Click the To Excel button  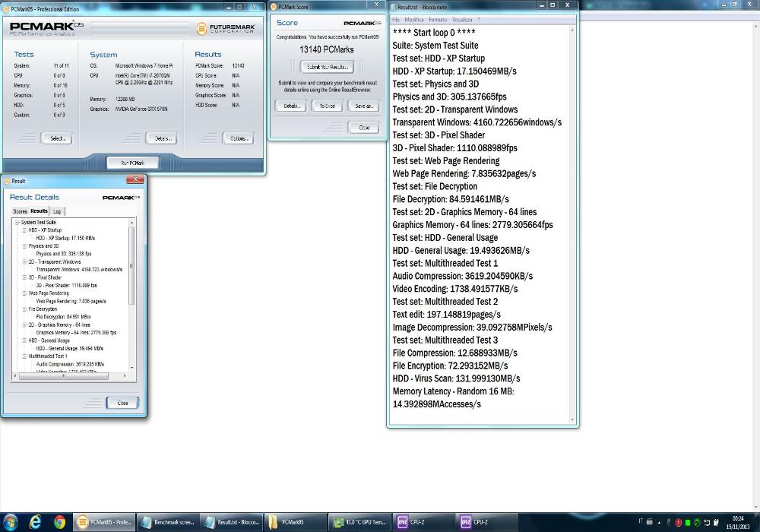click(x=327, y=106)
